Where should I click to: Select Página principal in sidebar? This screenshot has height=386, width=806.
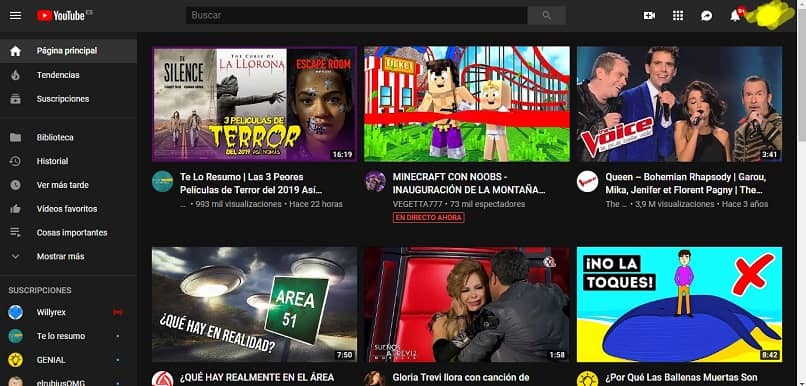tap(68, 51)
